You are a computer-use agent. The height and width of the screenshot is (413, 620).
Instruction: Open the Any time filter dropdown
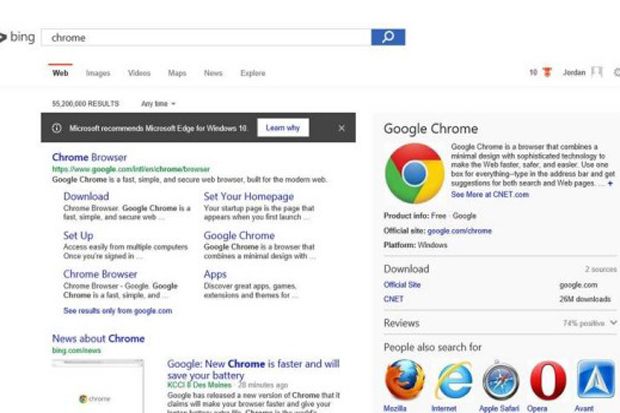click(158, 104)
